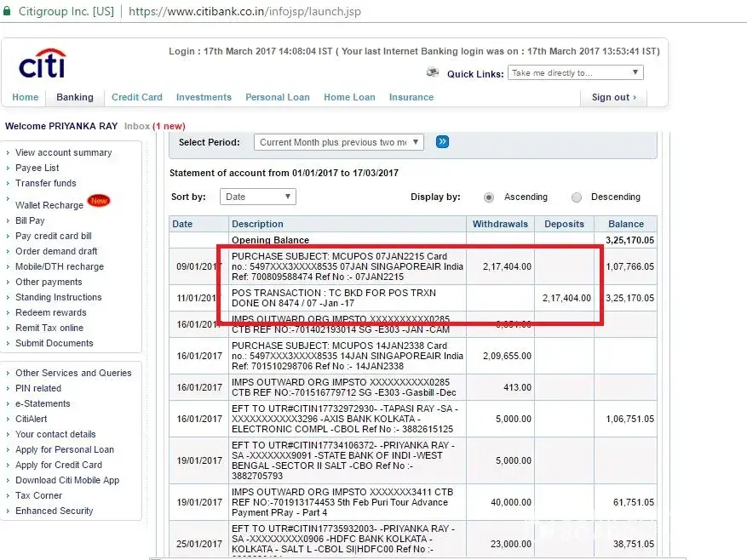The width and height of the screenshot is (747, 560).
Task: Open the Banking tab
Action: [x=75, y=97]
